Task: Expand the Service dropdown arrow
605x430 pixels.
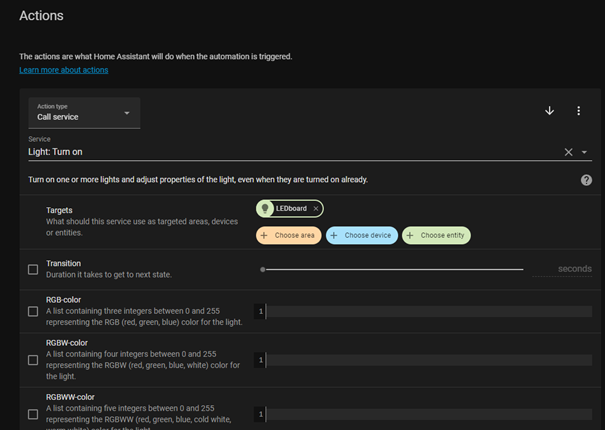Action: [x=585, y=152]
